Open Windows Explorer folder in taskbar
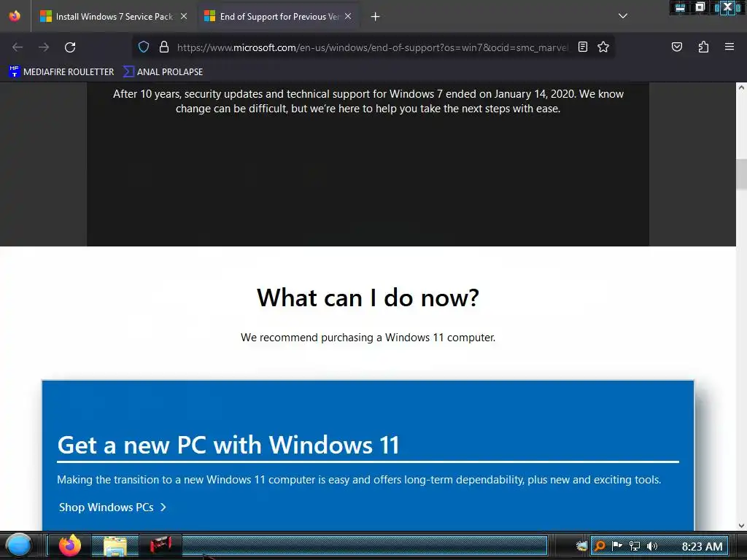The image size is (747, 560). pyautogui.click(x=115, y=546)
